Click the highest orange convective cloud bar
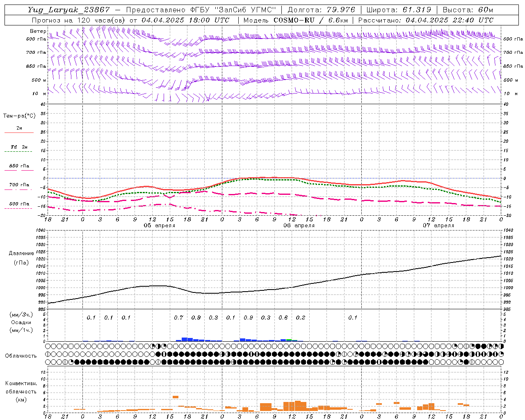525x420 pixels. [x=176, y=397]
